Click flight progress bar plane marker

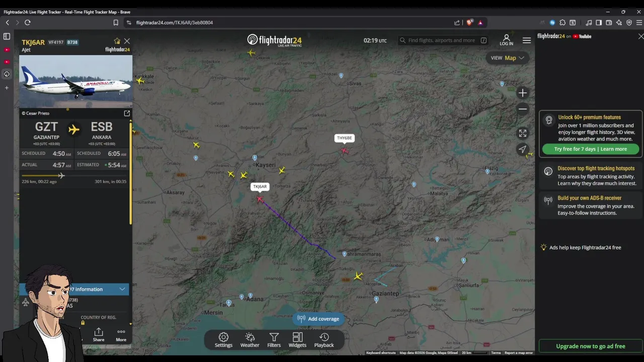pyautogui.click(x=61, y=175)
